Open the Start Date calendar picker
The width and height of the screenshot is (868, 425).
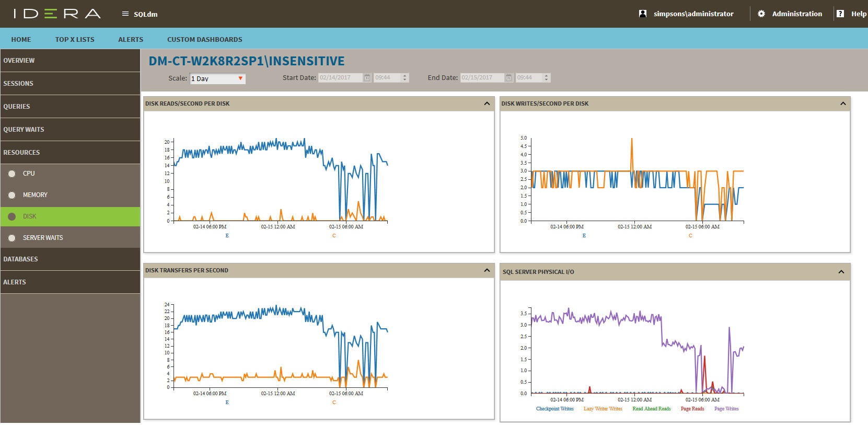367,78
